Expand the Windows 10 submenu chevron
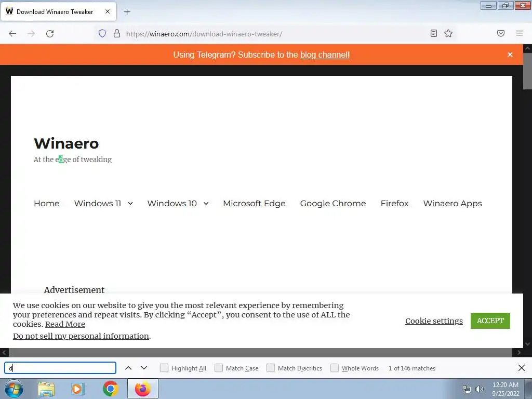The width and height of the screenshot is (532, 399). pyautogui.click(x=206, y=204)
